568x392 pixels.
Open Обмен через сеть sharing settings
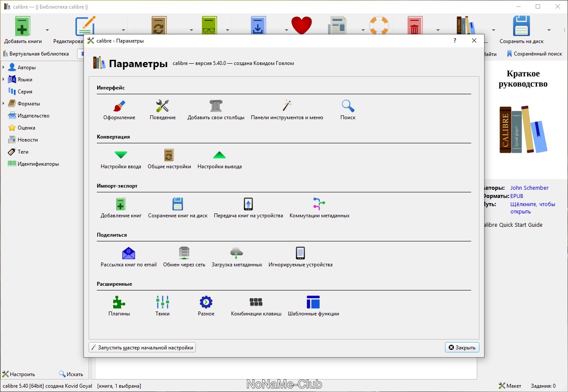[184, 257]
